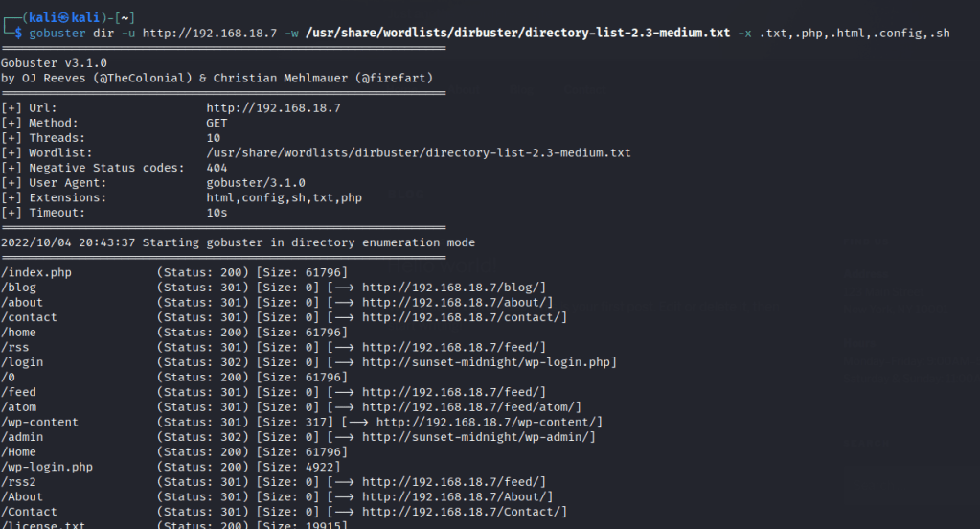Click the extensions argument after the -x flag
Screen dimensions: 980x529
[x=855, y=34]
